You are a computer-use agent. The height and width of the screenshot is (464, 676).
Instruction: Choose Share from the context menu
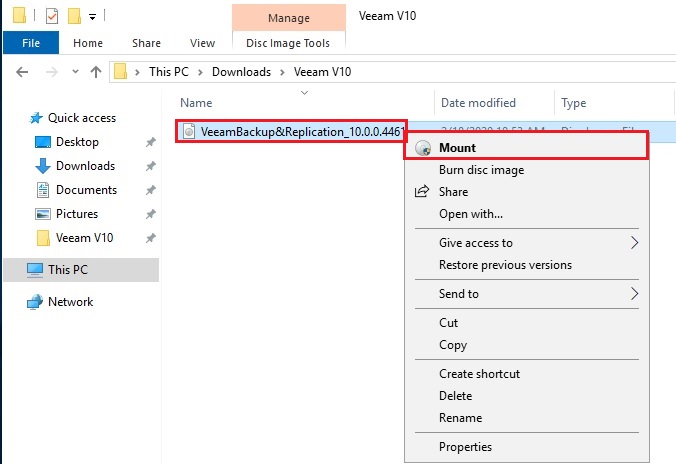453,192
